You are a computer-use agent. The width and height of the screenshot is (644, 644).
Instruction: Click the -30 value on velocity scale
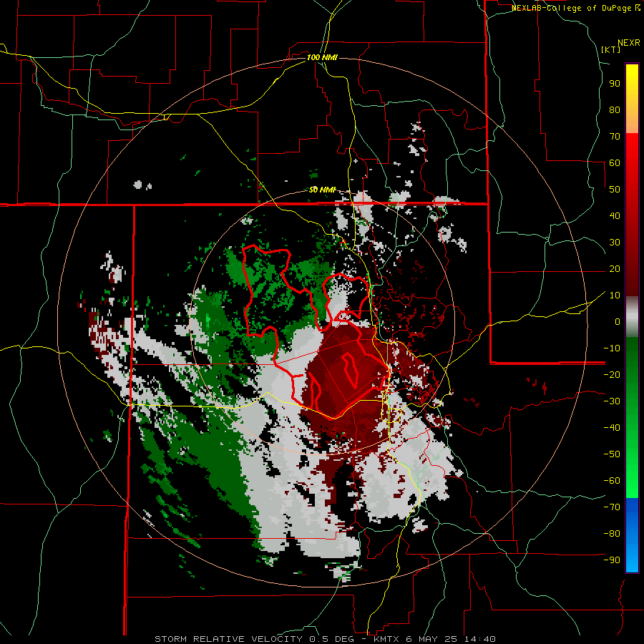(612, 401)
